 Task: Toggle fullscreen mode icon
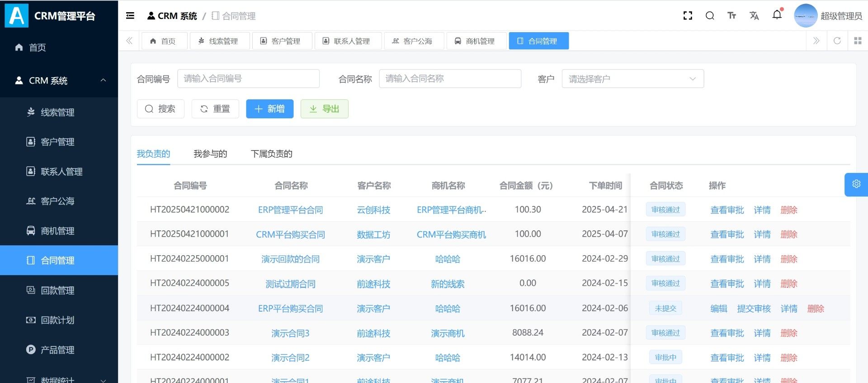(688, 16)
